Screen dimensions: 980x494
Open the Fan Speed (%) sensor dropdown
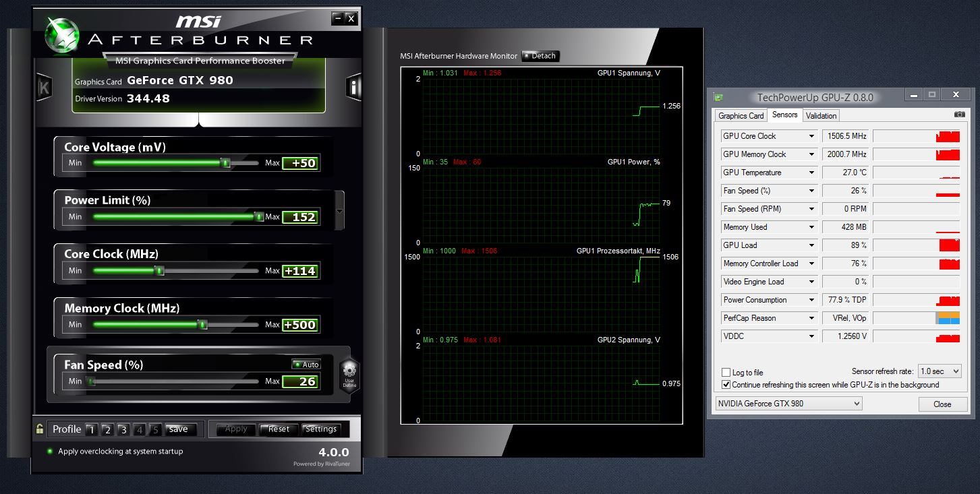811,191
